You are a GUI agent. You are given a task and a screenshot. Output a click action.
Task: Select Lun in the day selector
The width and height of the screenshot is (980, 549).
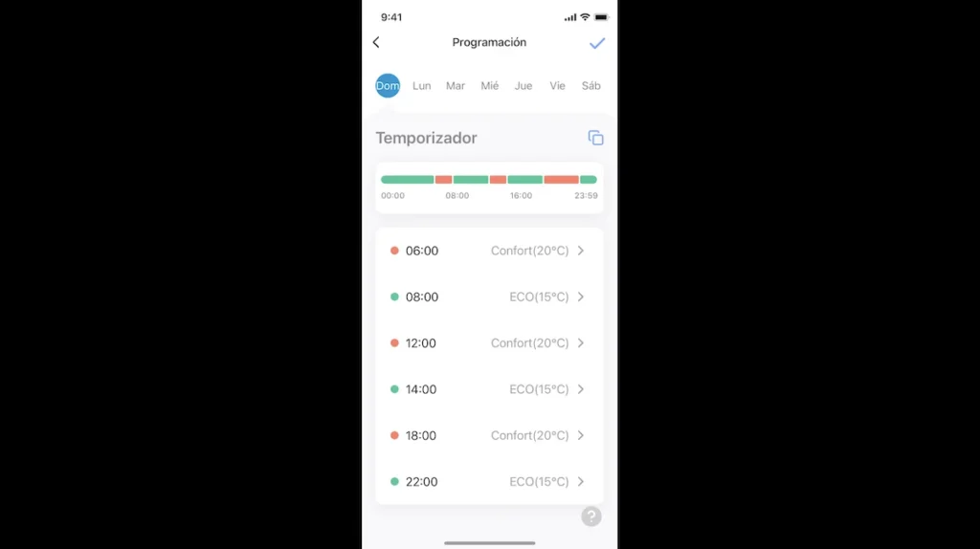[422, 85]
